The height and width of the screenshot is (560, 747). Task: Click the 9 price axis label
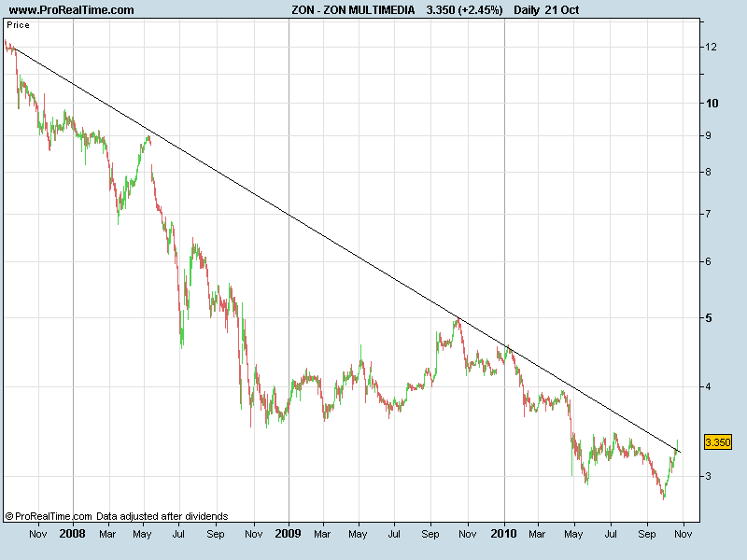(x=709, y=135)
